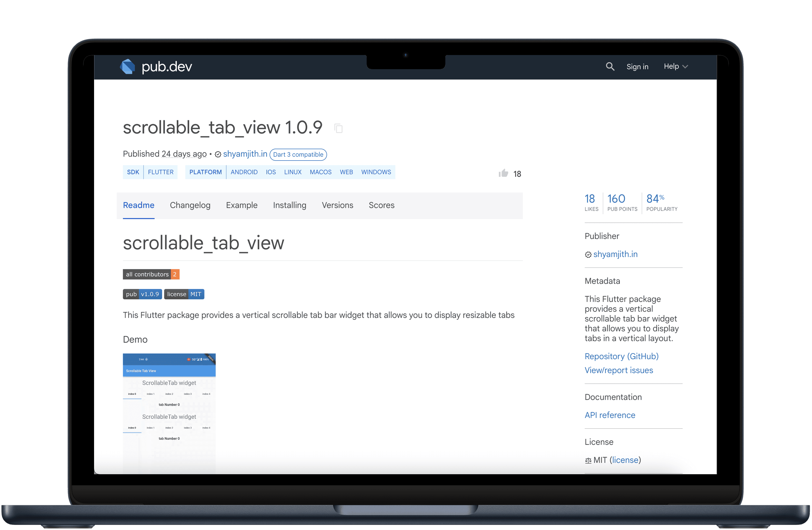Image resolution: width=812 pixels, height=530 pixels.
Task: Open the Repository (GitHub) link
Action: click(x=621, y=356)
